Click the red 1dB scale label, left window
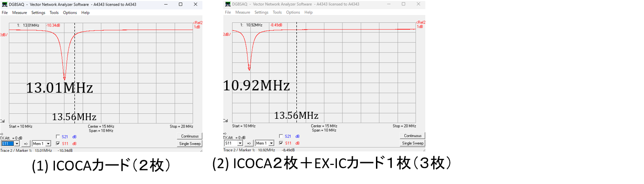644x184 pixels. click(197, 27)
